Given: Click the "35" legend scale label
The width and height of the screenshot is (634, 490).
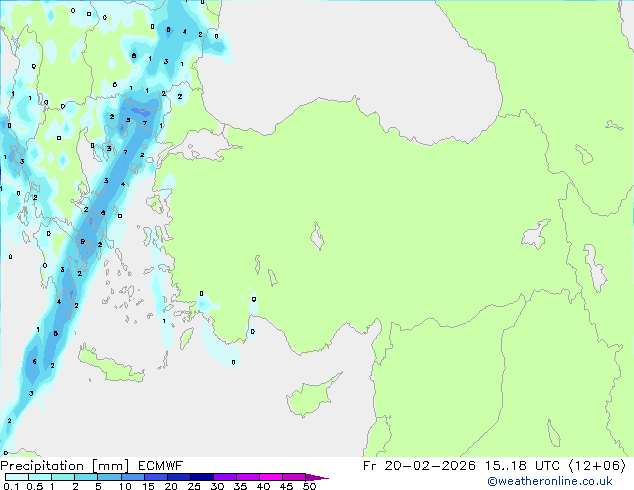Looking at the screenshot, I should tap(240, 486).
